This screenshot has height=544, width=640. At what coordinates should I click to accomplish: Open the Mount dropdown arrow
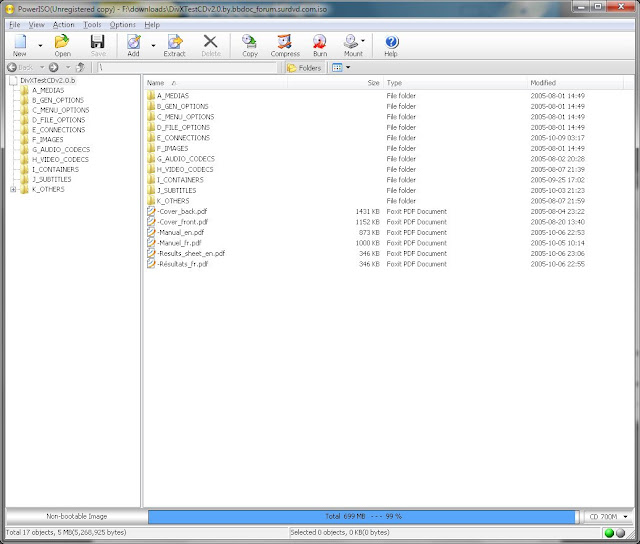click(x=363, y=40)
